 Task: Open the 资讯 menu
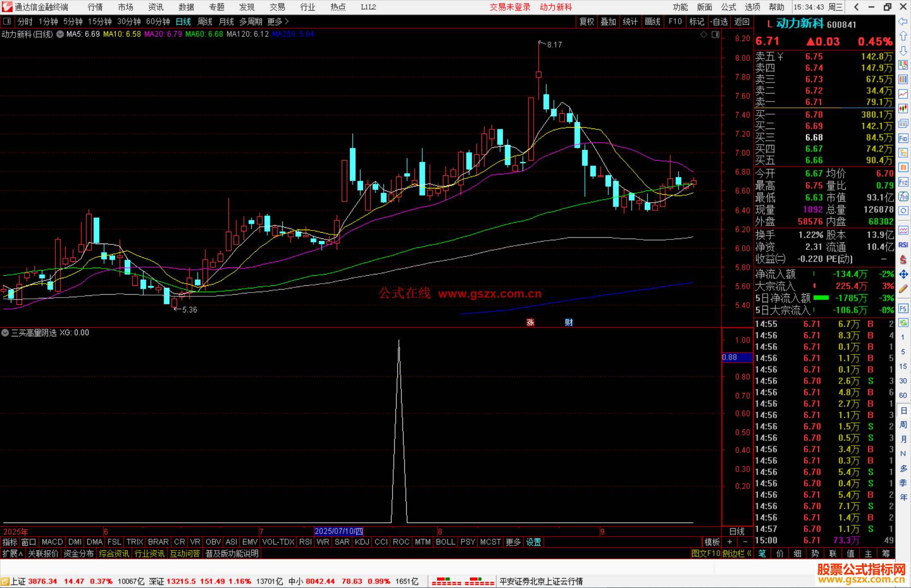tap(156, 7)
